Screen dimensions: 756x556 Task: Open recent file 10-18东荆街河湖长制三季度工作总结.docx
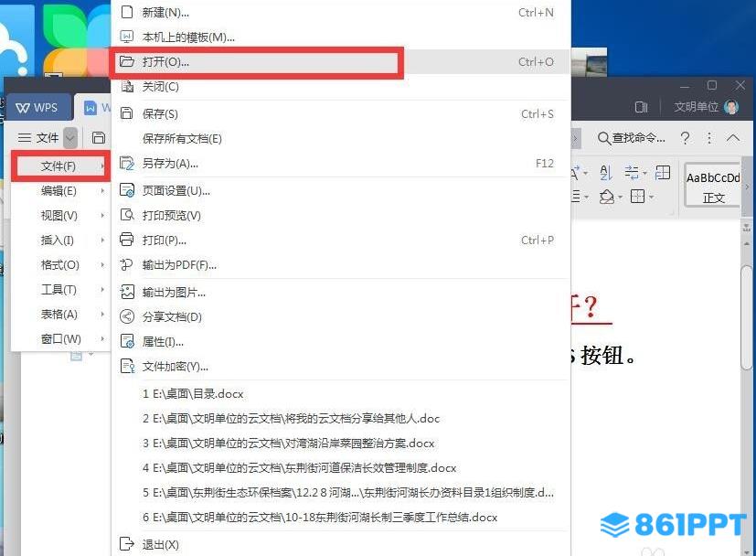[341, 518]
